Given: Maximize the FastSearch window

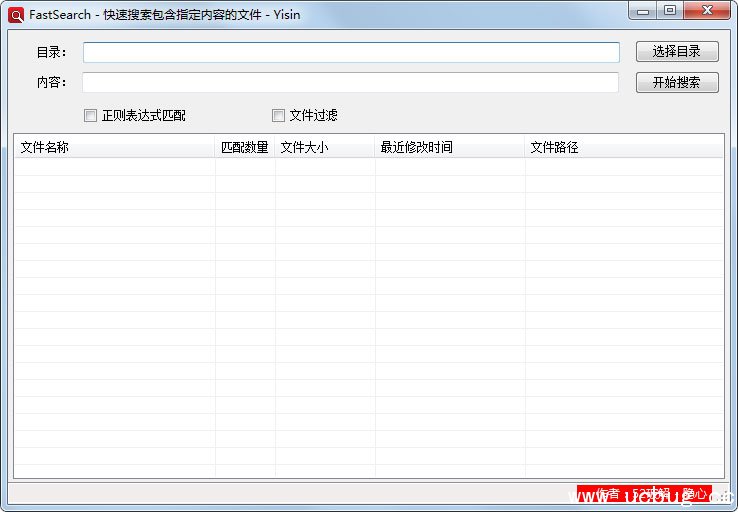Looking at the screenshot, I should pos(669,11).
